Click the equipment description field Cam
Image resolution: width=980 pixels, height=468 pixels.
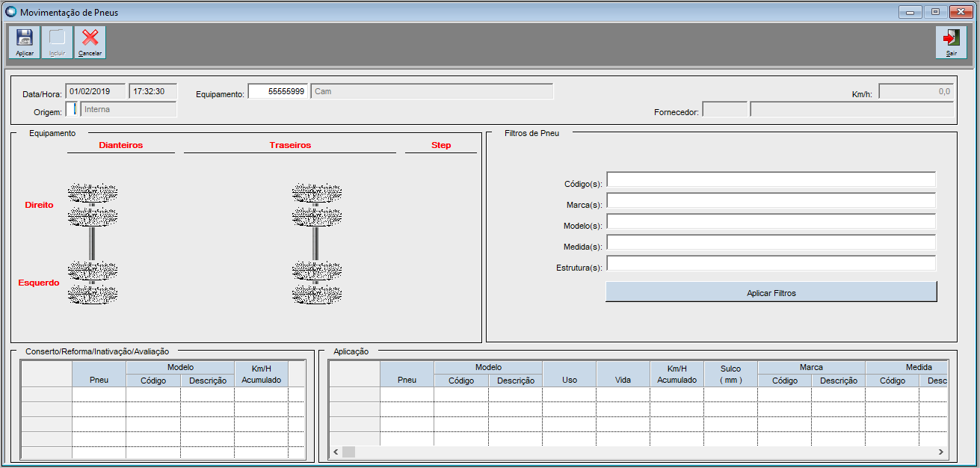[x=432, y=91]
